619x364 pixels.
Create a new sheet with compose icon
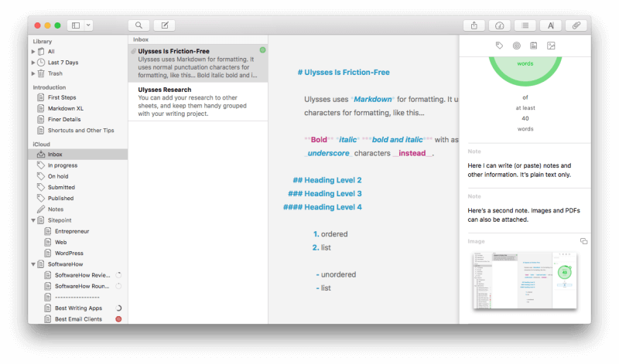(x=165, y=26)
